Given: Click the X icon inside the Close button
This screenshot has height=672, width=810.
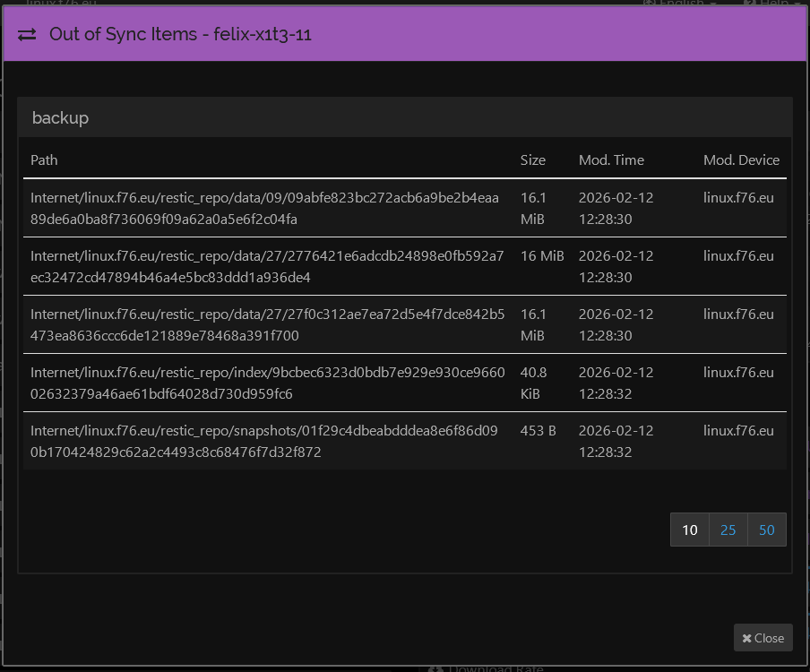Looking at the screenshot, I should [749, 638].
